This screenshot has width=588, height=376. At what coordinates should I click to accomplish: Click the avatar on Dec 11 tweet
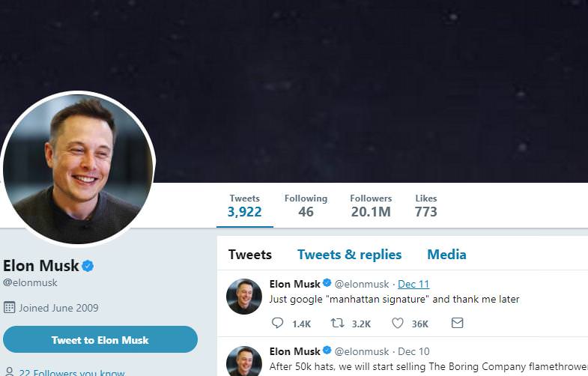[x=244, y=296]
